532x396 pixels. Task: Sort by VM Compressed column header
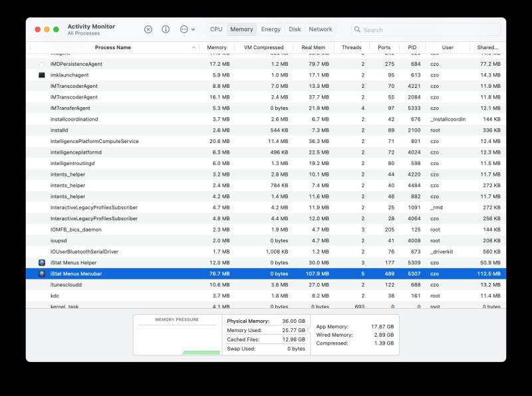(x=263, y=47)
